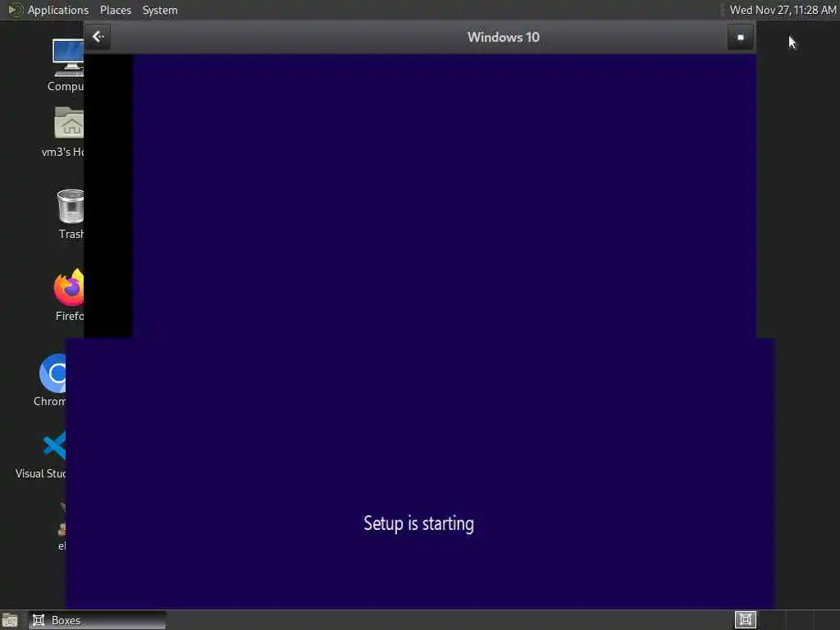Image resolution: width=840 pixels, height=630 pixels.
Task: Open the Computer desktop icon
Action: click(68, 58)
